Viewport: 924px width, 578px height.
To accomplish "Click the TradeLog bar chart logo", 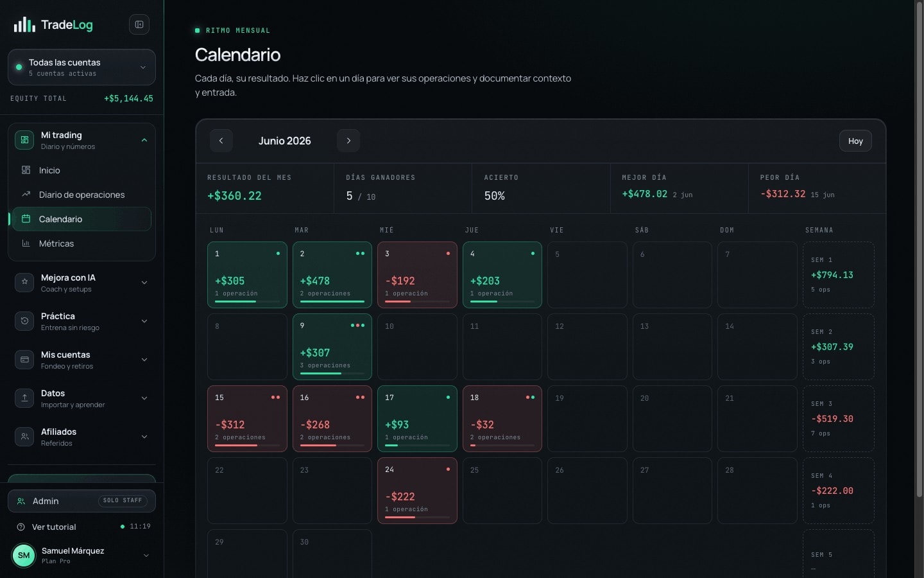I will (x=24, y=24).
